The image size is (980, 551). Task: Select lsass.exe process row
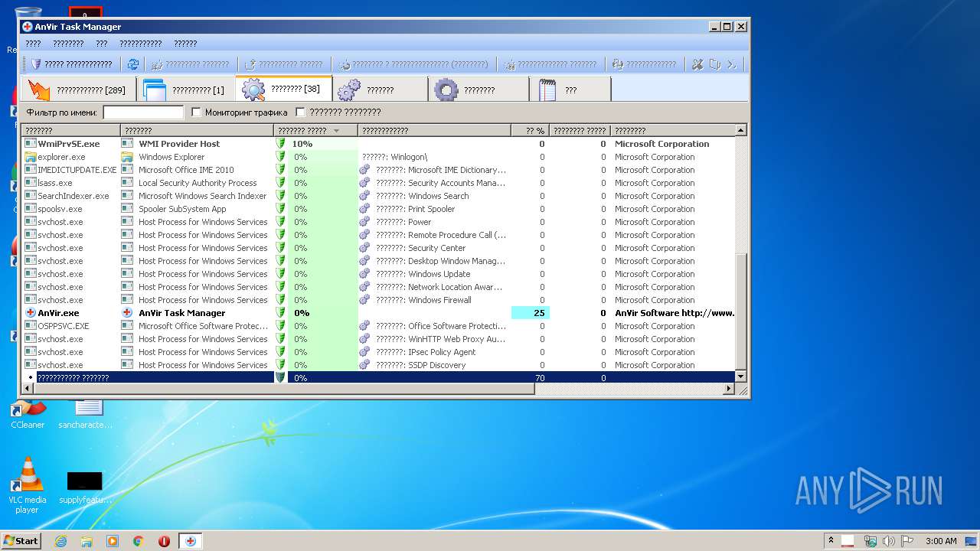(378, 183)
